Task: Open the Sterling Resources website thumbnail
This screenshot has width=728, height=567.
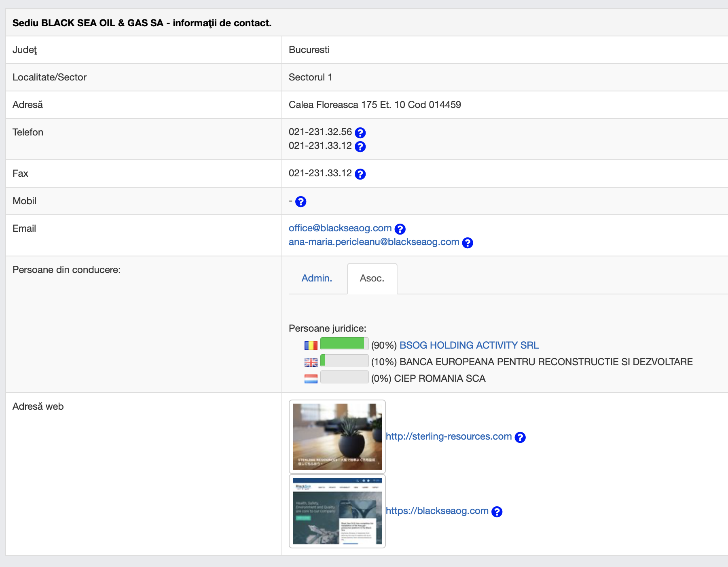Action: (337, 436)
